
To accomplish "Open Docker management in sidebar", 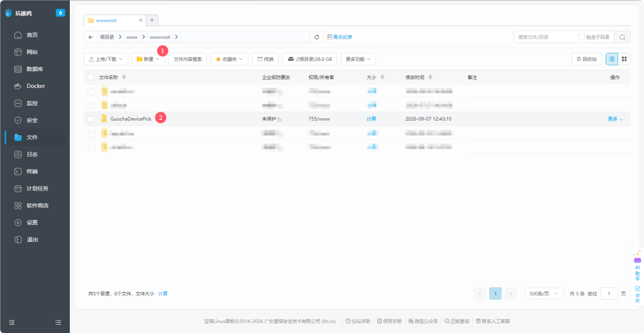I will click(36, 86).
